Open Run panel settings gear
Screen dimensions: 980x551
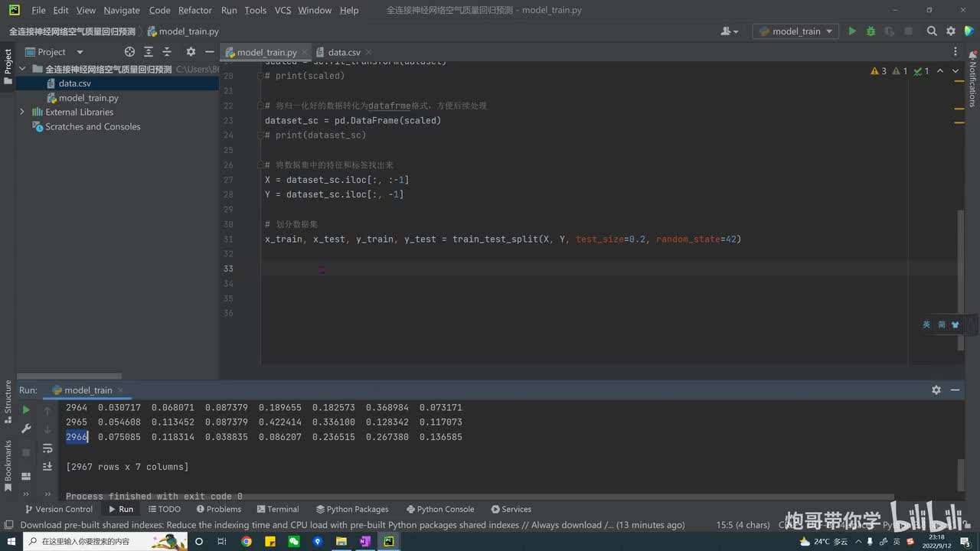coord(936,390)
